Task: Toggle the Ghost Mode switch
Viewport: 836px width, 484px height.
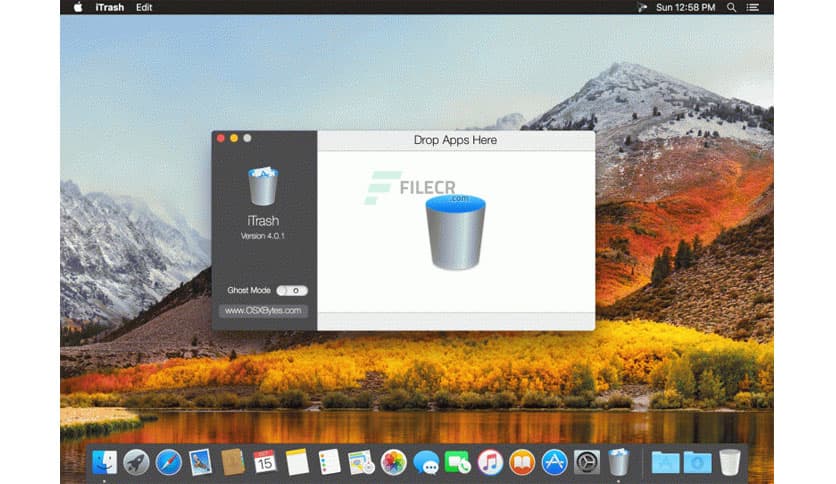Action: pos(292,290)
